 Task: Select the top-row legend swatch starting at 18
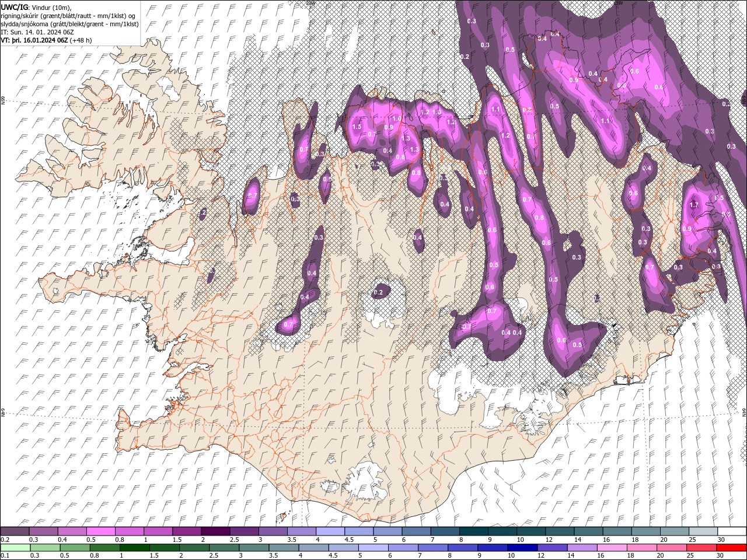[x=646, y=531]
